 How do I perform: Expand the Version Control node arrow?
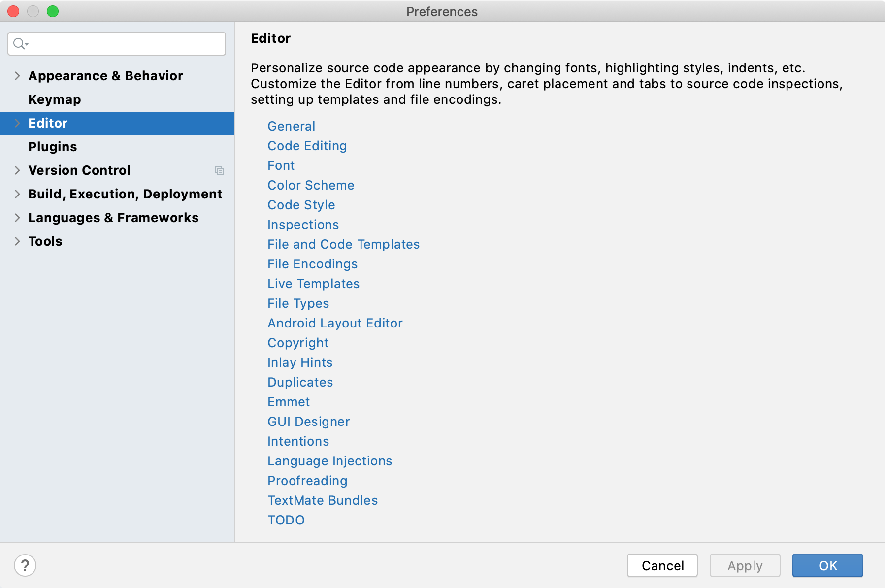pyautogui.click(x=17, y=170)
